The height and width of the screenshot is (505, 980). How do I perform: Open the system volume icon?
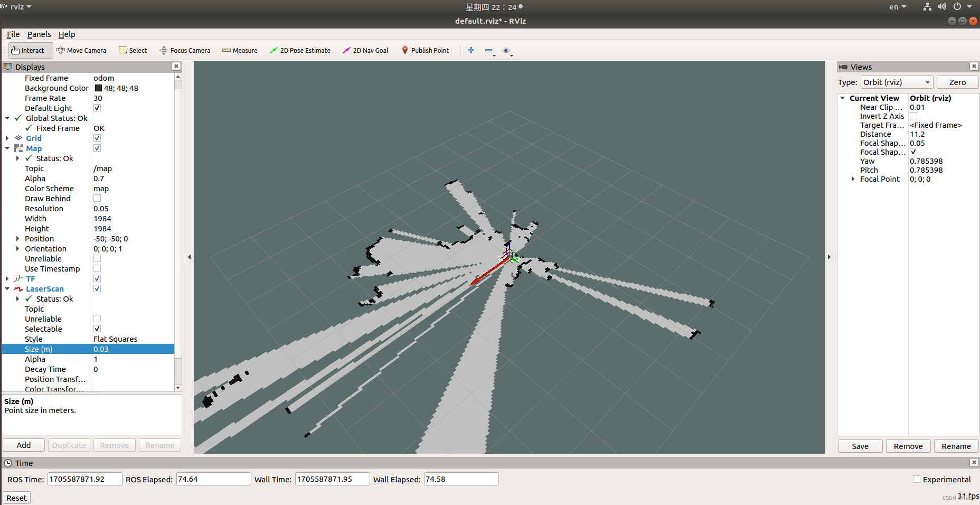[x=942, y=7]
